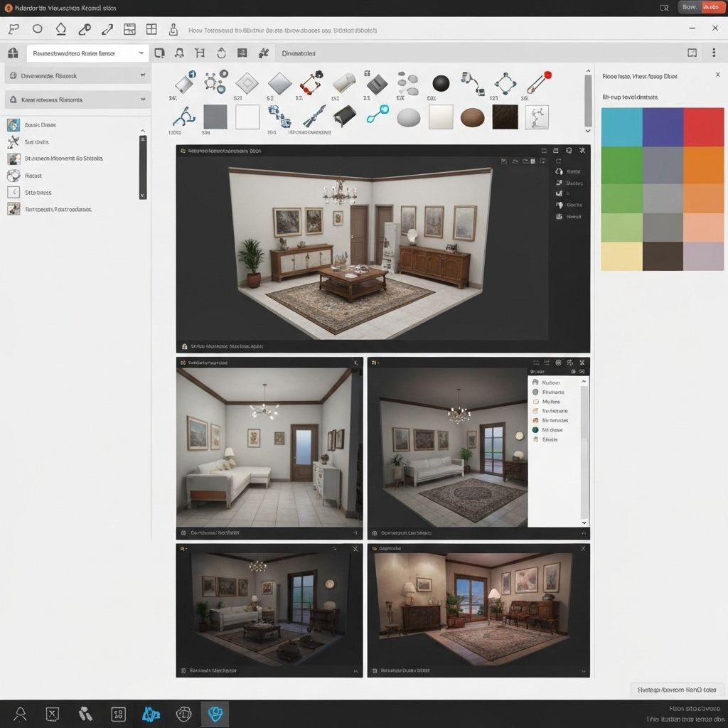The image size is (728, 728).
Task: Choose the ellipse shape tool in the top toolbar
Action: tap(38, 29)
